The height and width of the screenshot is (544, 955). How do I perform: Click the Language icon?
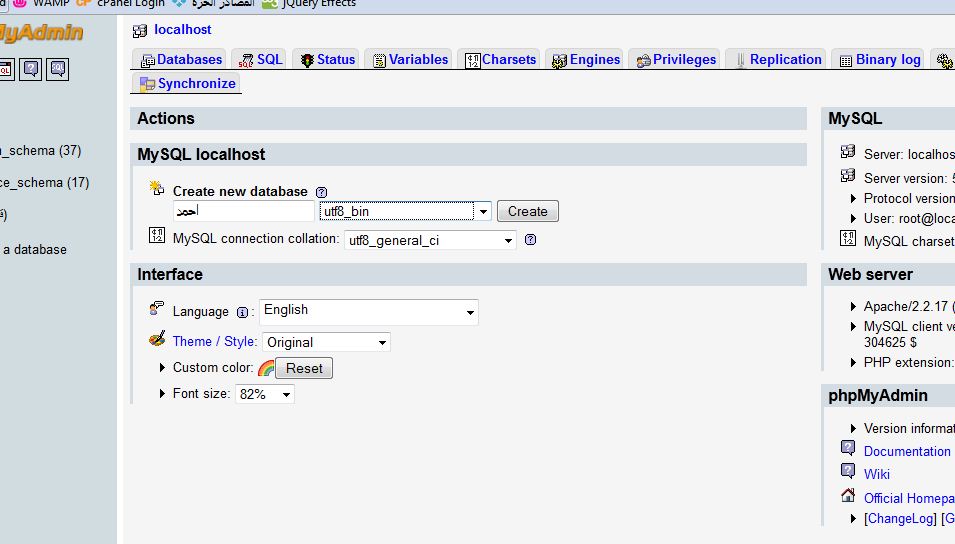click(x=157, y=308)
